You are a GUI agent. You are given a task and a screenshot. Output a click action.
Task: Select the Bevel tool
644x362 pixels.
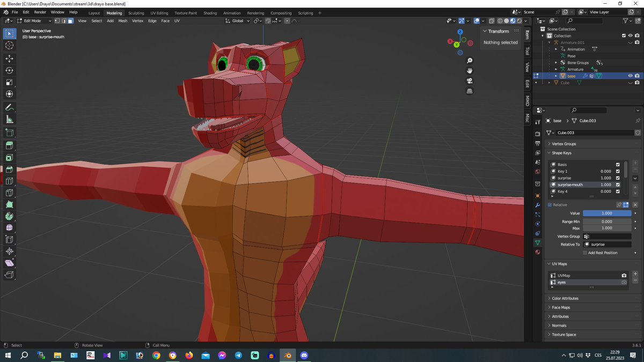(9, 169)
